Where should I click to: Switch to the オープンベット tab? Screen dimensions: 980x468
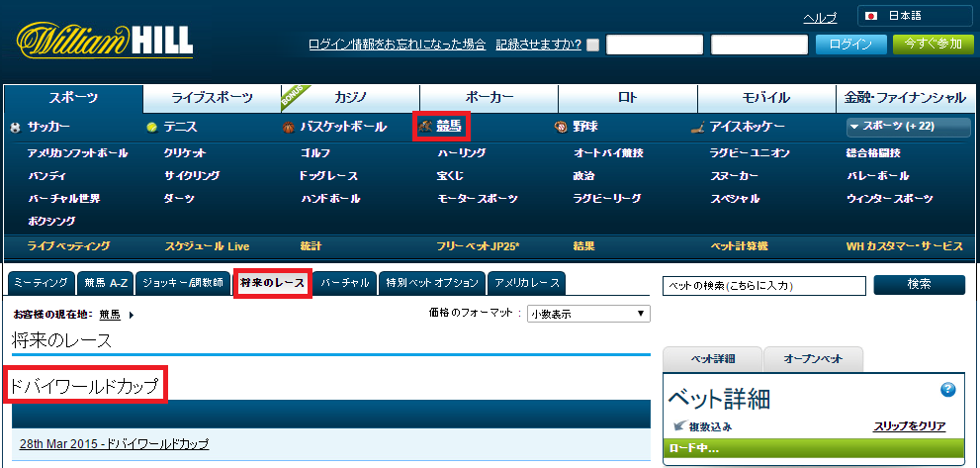(x=813, y=359)
